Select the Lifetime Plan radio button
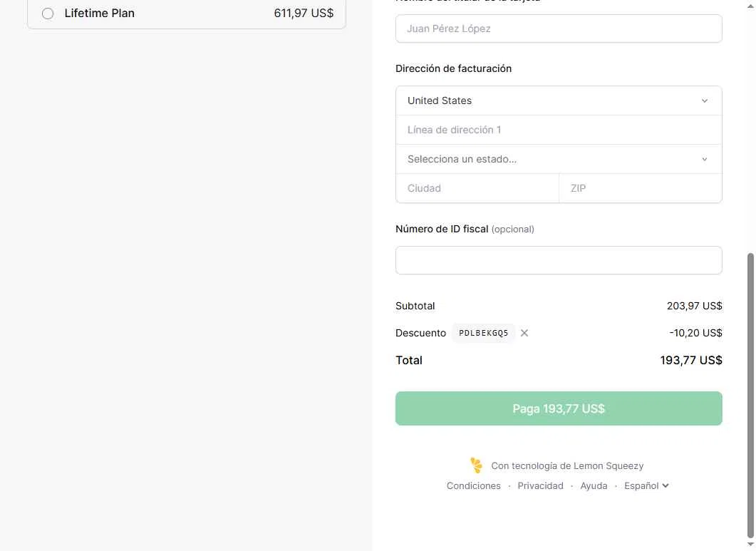Image resolution: width=756 pixels, height=551 pixels. point(48,14)
